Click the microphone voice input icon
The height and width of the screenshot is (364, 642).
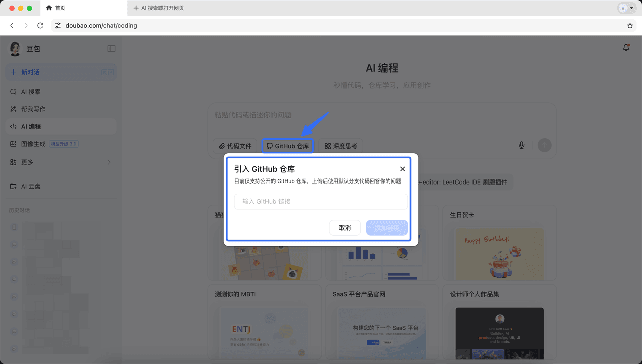coord(522,146)
